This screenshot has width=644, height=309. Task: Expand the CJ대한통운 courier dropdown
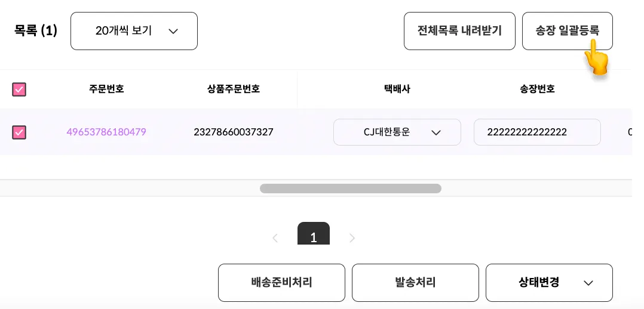click(x=397, y=132)
